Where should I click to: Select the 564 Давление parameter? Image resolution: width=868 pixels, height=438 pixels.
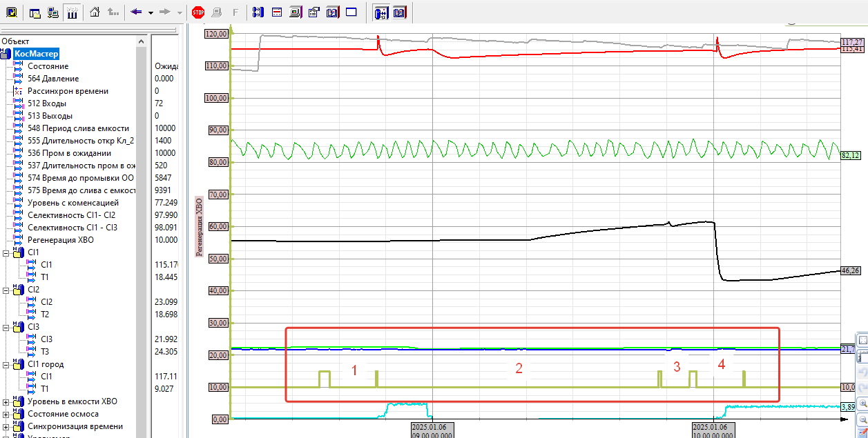(x=52, y=79)
